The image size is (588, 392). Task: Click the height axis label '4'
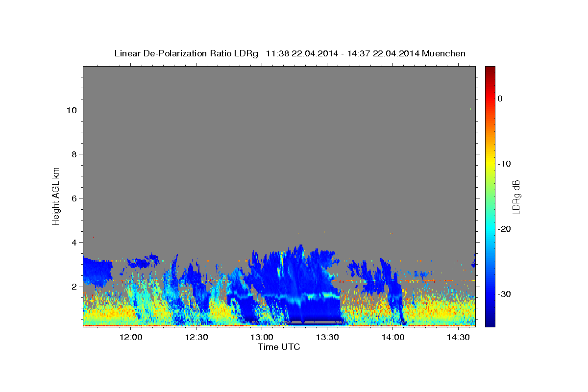(x=74, y=243)
